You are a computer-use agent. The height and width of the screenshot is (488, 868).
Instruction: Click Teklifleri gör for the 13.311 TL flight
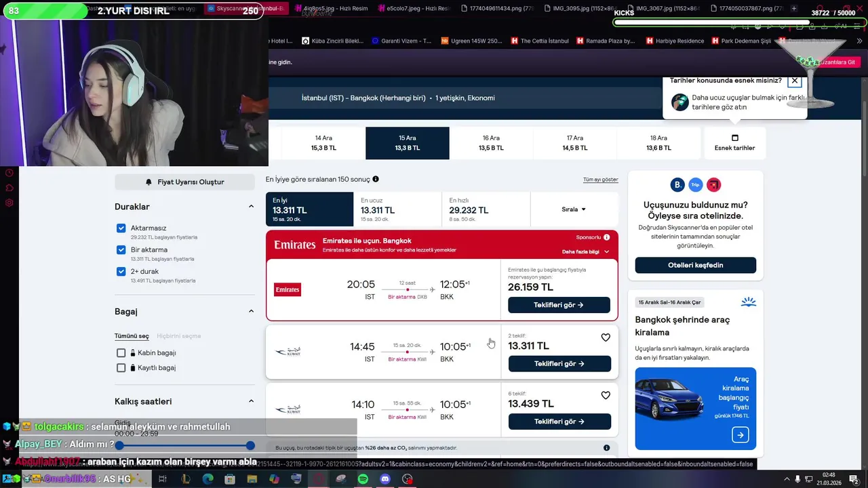tap(559, 364)
